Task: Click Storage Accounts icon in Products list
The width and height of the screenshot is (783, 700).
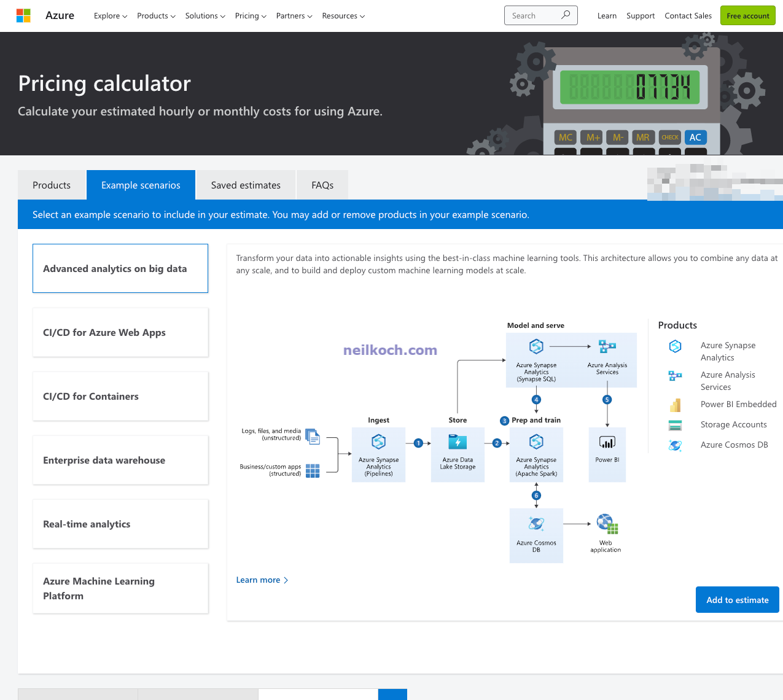Action: click(675, 425)
